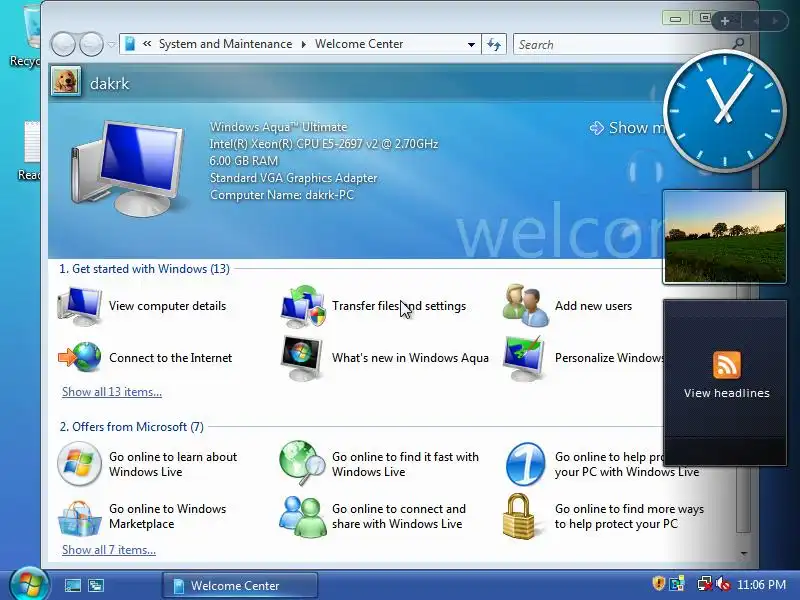Click the gold padlock protect PC icon

pos(518,516)
